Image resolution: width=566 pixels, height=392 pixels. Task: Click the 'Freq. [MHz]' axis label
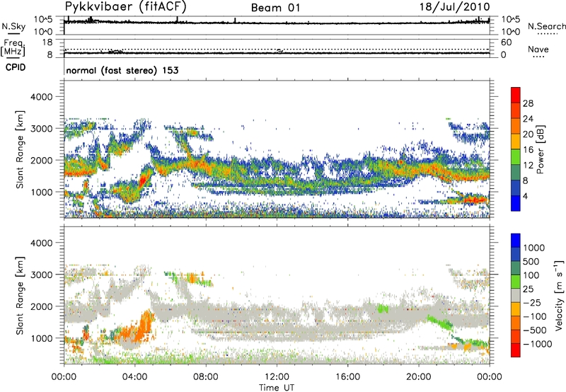click(13, 48)
